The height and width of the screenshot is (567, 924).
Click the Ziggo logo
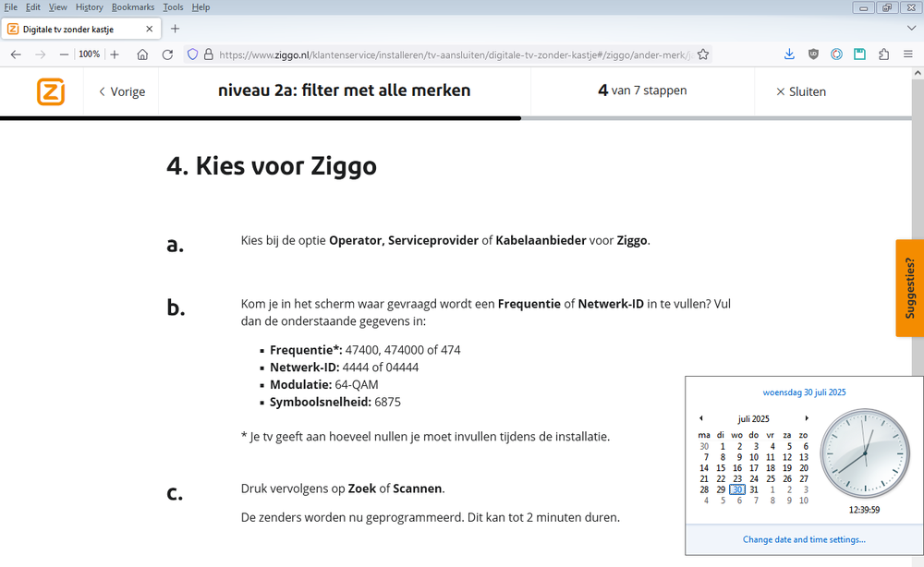pyautogui.click(x=51, y=91)
